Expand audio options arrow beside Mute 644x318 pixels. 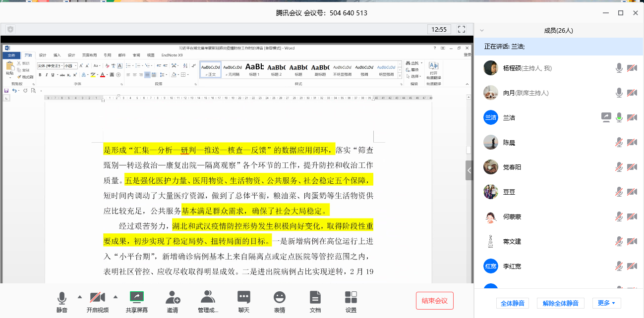click(80, 297)
